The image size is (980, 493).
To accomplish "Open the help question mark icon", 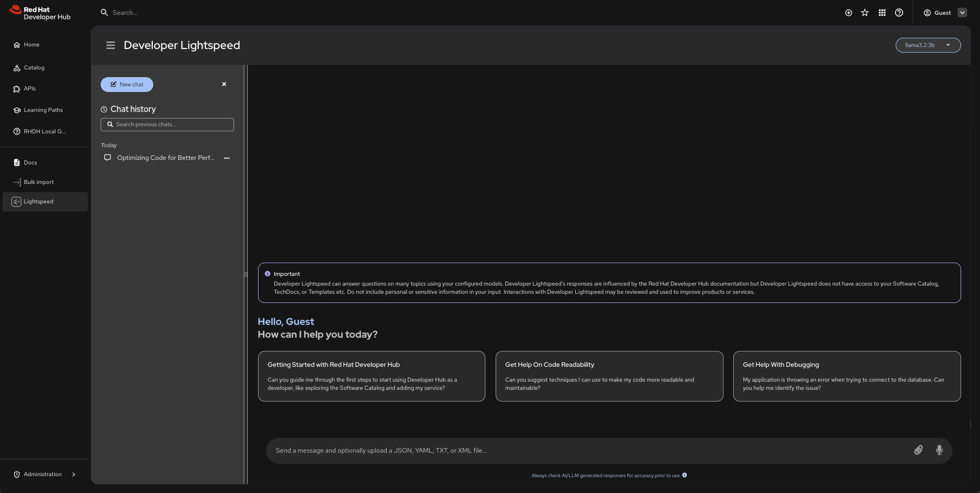I will (899, 13).
